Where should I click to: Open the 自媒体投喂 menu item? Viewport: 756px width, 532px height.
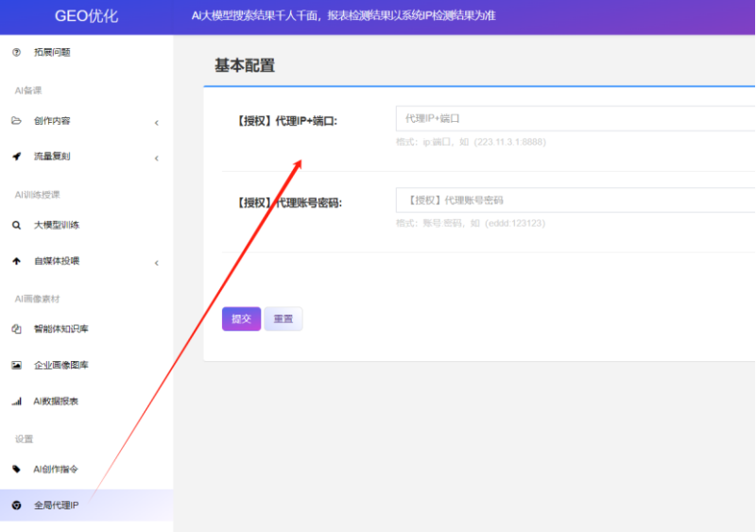87,261
